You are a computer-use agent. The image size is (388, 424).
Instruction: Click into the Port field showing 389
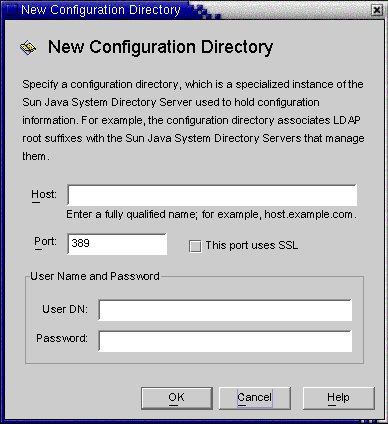[117, 244]
